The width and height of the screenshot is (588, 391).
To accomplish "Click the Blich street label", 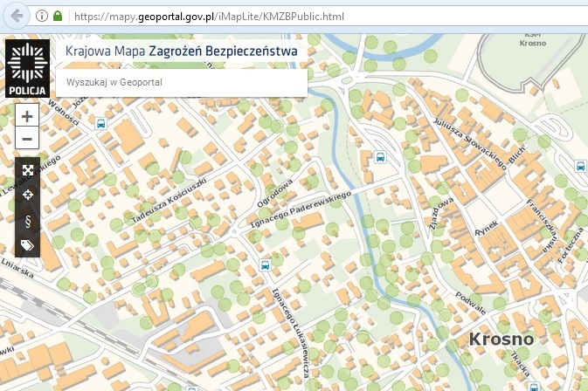I will click(516, 154).
